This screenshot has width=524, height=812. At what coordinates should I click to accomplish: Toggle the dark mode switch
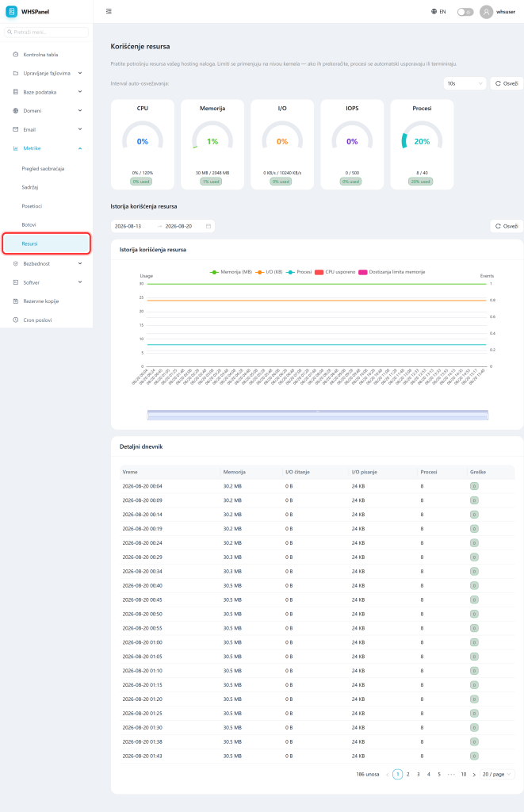[465, 12]
